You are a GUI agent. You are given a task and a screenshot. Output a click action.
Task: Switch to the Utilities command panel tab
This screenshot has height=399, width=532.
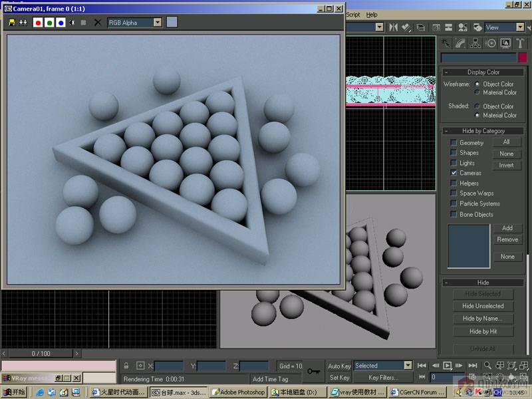tap(520, 43)
